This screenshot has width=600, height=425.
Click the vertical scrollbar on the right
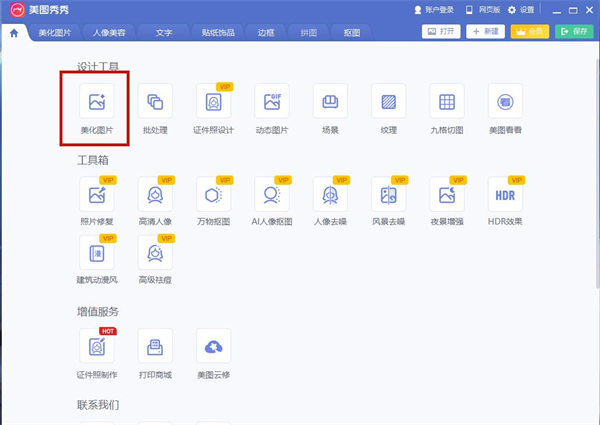coord(594,180)
